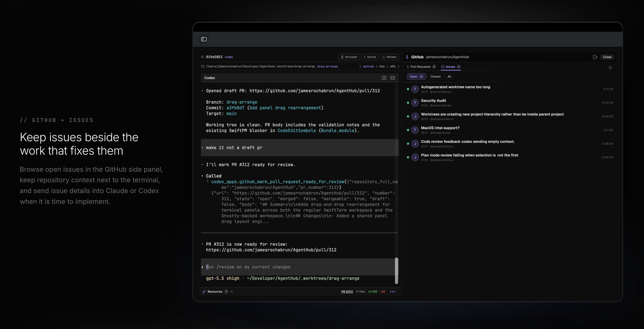
Task: Click the avatar on Security Audit issue
Action: tap(415, 103)
